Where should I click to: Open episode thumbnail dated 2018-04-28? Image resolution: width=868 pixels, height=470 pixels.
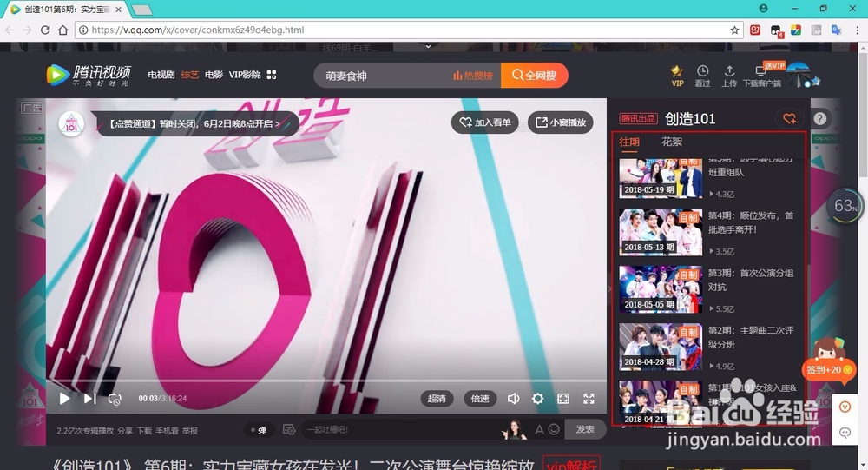click(661, 347)
